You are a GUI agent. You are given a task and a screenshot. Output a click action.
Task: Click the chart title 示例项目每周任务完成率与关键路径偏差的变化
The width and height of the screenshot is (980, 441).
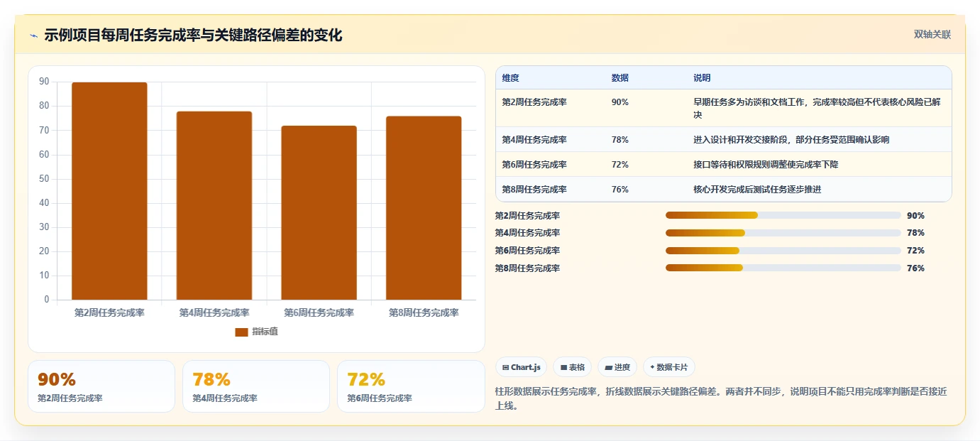[x=193, y=35]
